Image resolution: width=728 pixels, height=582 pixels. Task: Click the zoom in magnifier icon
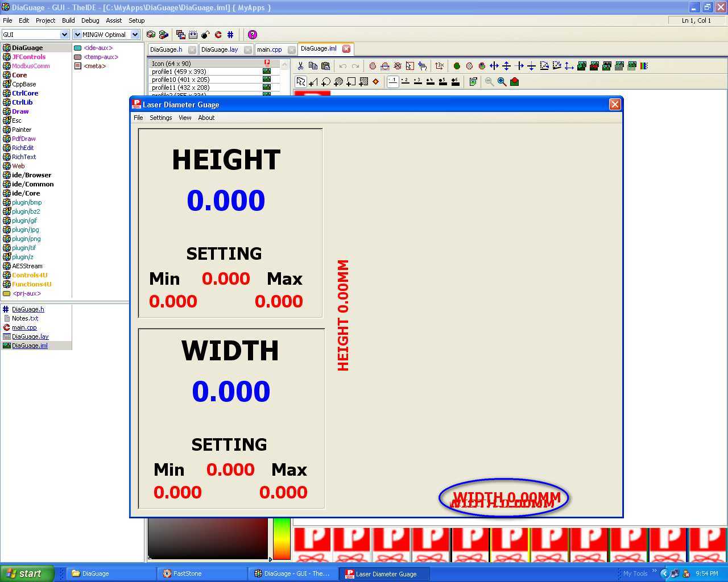pyautogui.click(x=502, y=82)
